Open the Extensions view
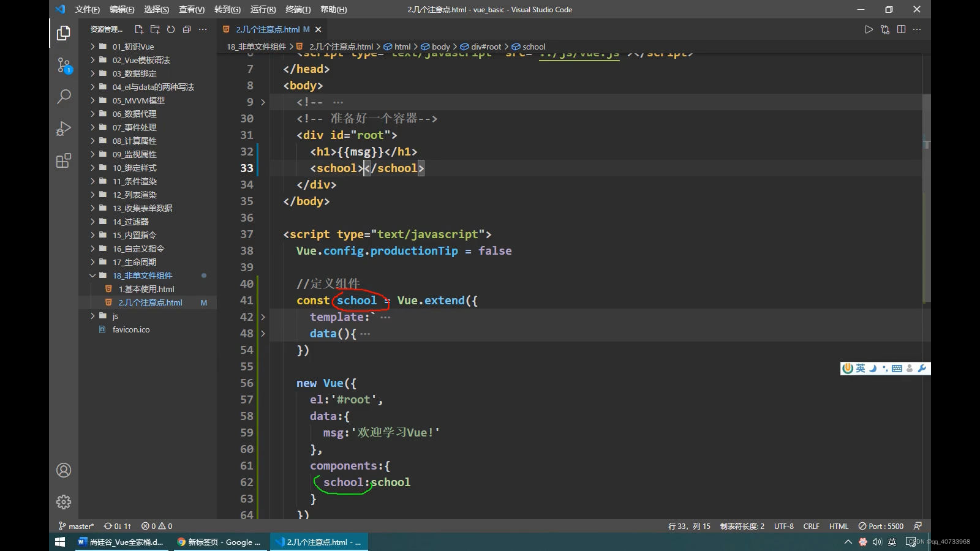Image resolution: width=980 pixels, height=551 pixels. [x=64, y=160]
